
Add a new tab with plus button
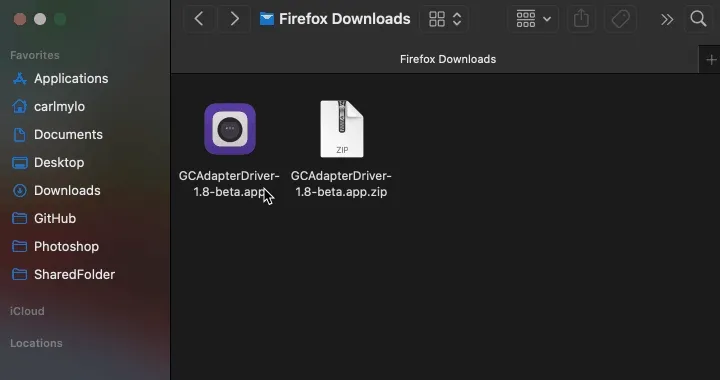pyautogui.click(x=711, y=60)
